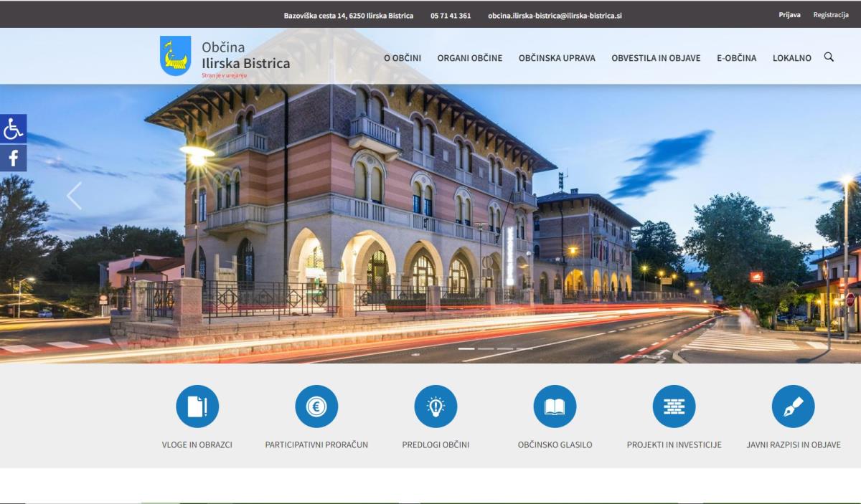Open the ORGANI OBČINE menu
861x504 pixels.
tap(470, 58)
